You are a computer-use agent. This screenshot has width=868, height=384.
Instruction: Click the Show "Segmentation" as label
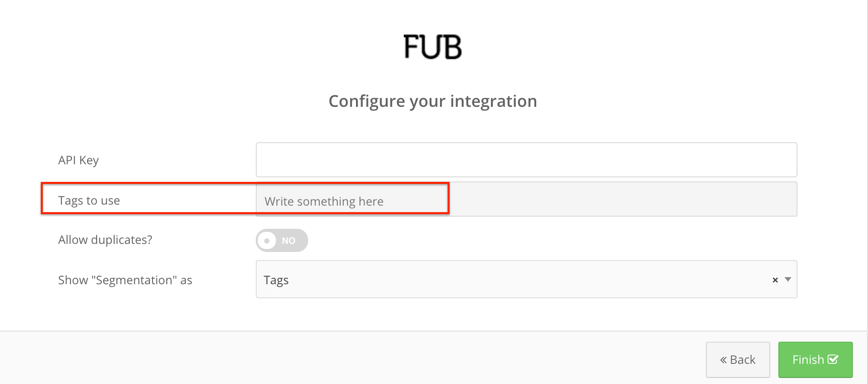(x=125, y=280)
